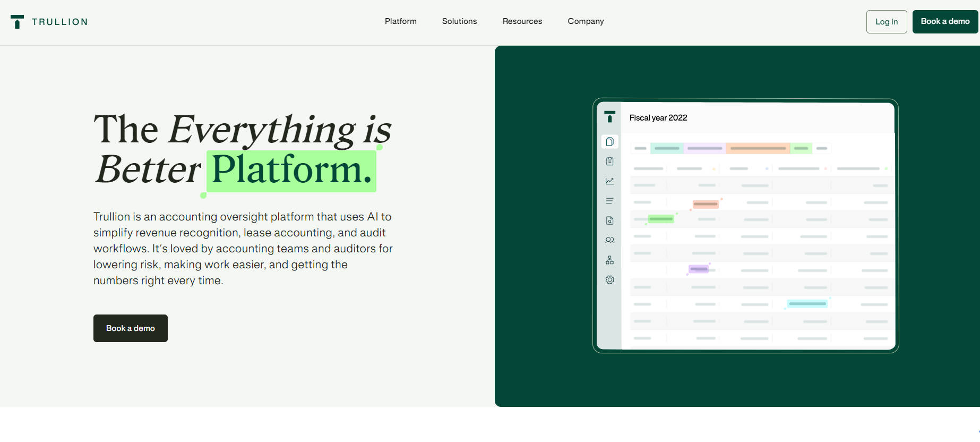Select the documents icon in mockup sidebar
Screen dimensions: 980x442
coord(609,142)
